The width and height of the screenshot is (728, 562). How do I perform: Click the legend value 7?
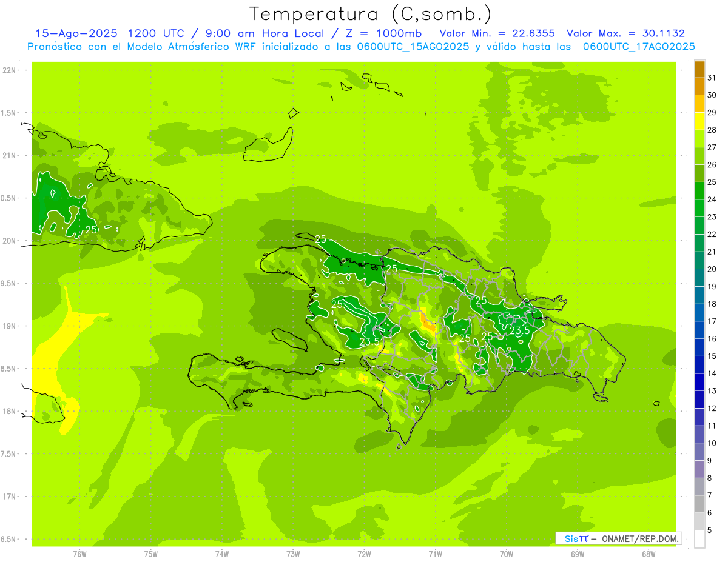click(710, 495)
